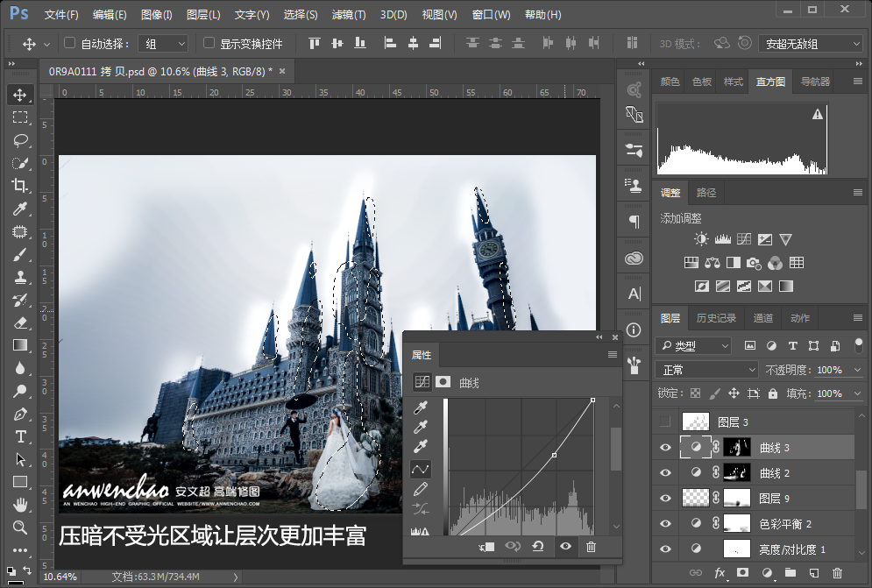Clip curves adjustment to layer below
The image size is (872, 588).
point(486,547)
